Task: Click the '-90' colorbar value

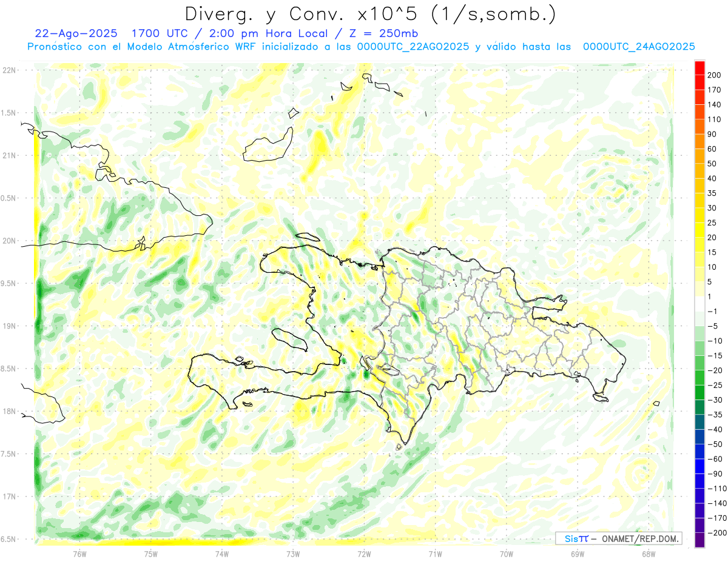Action: (715, 474)
